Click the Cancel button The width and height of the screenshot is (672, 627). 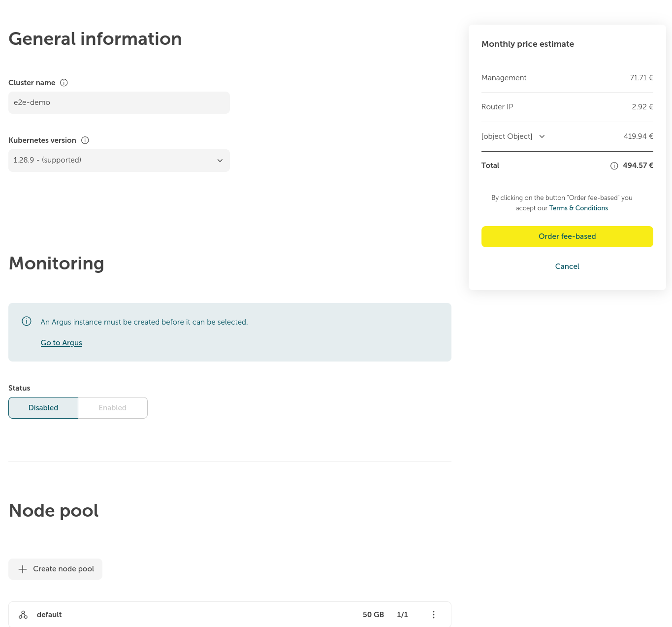(x=567, y=266)
